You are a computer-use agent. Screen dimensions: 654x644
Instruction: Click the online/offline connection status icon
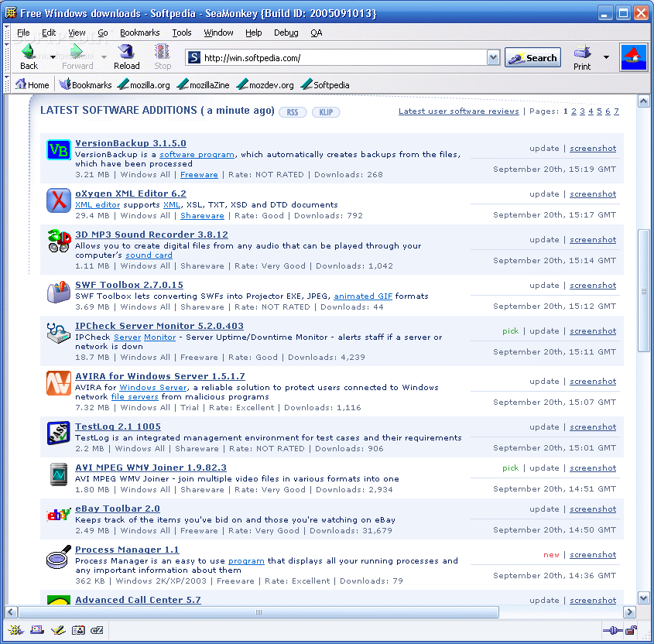point(612,630)
